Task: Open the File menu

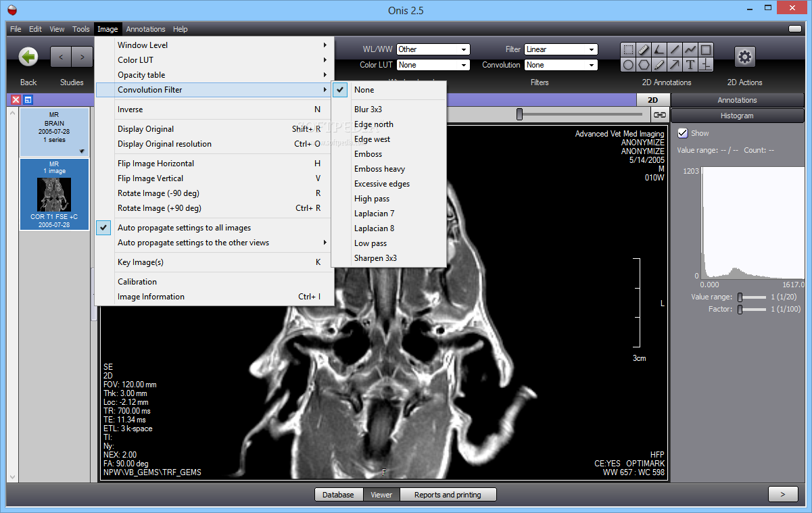Action: [16, 29]
